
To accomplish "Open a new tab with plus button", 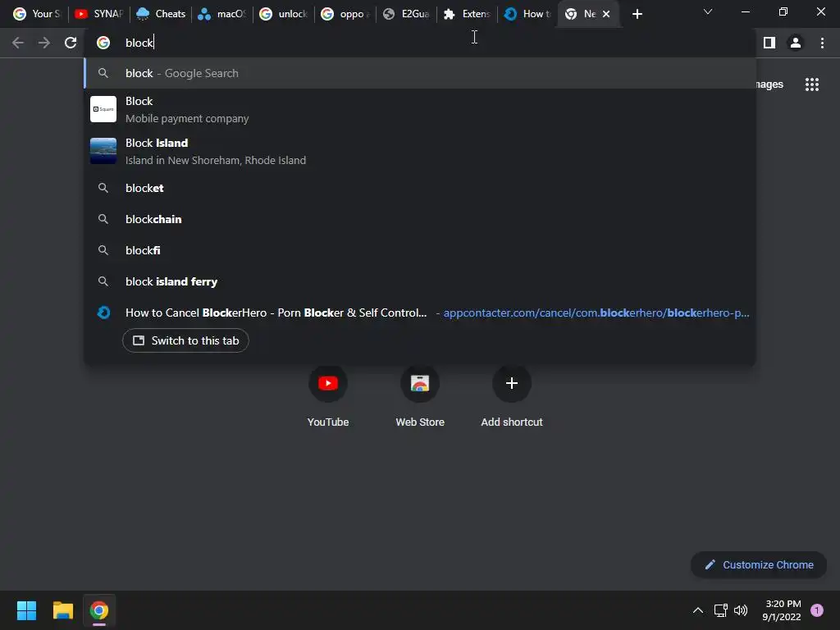I will (637, 14).
